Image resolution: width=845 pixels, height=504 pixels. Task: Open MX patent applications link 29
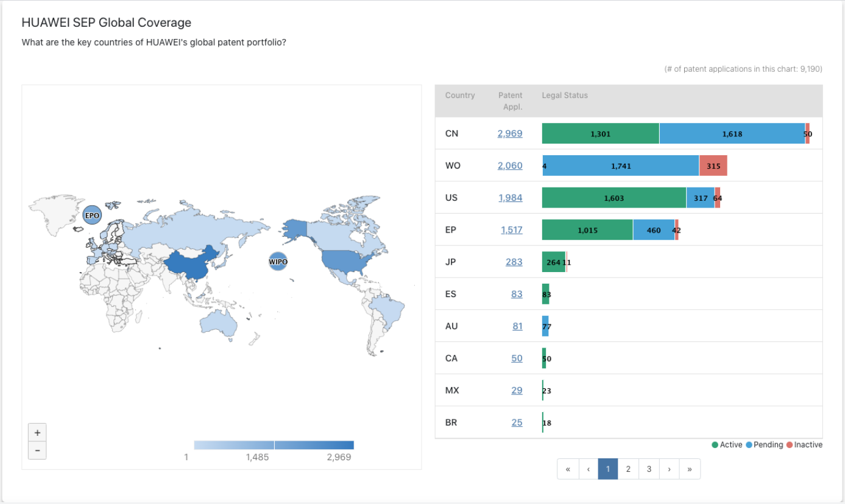tap(517, 391)
